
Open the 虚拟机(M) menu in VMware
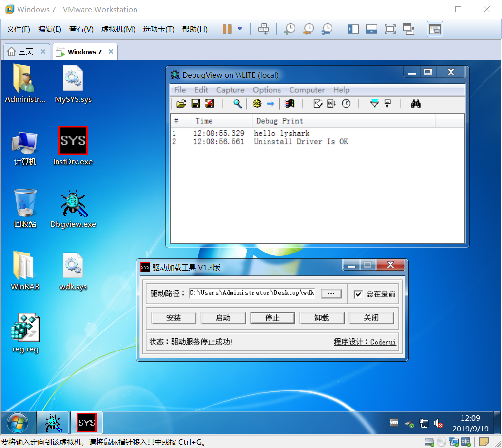[118, 29]
